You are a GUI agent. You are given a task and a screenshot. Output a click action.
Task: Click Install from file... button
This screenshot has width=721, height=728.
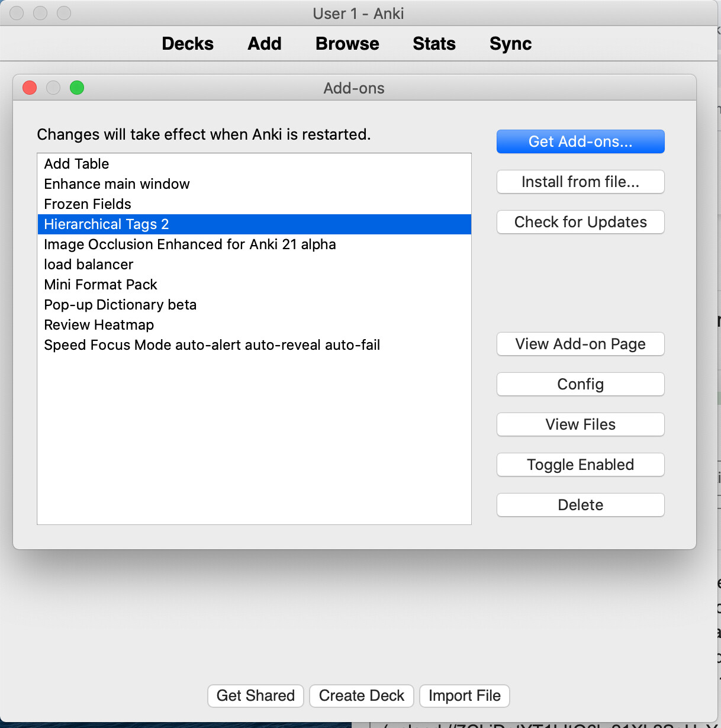point(581,182)
